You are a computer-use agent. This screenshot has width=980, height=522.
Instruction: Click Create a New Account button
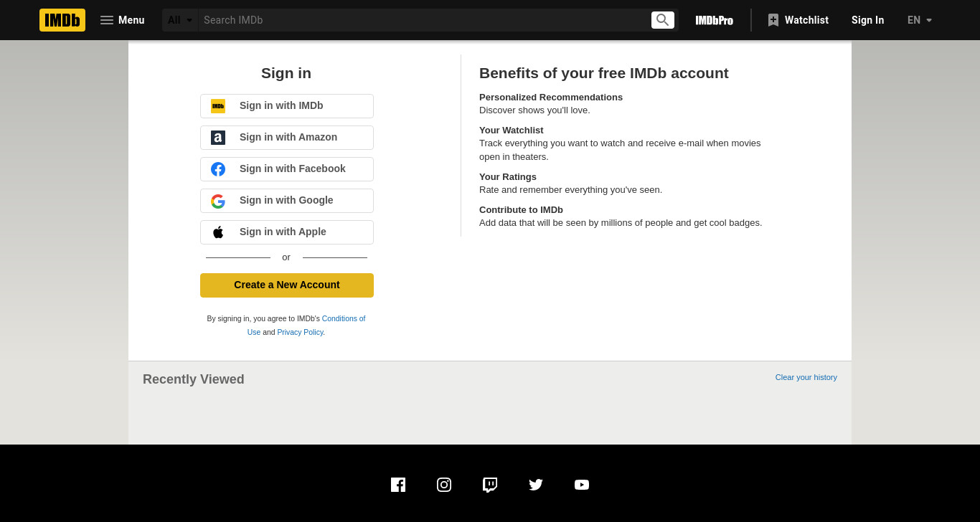287,285
